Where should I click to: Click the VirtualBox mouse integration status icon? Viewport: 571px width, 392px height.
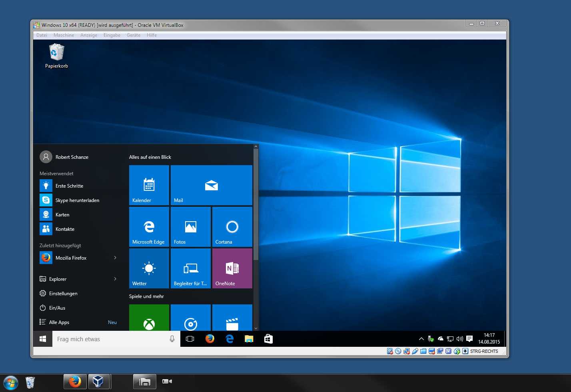457,351
